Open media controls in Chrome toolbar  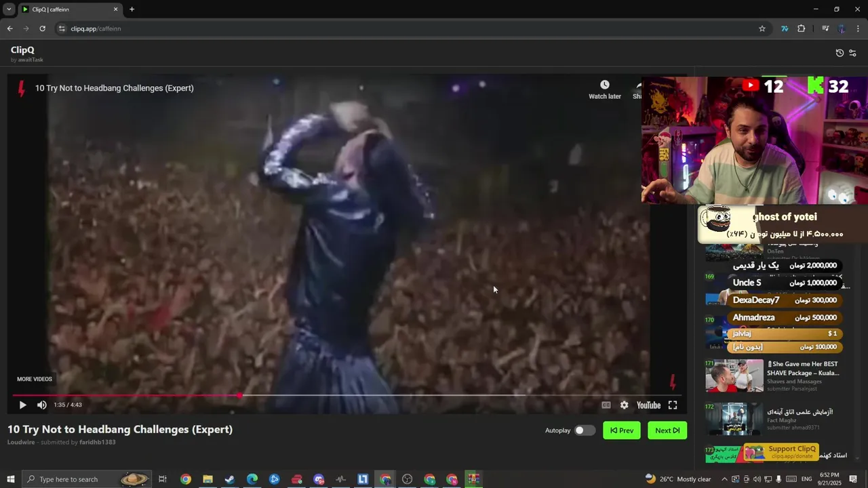[825, 28]
